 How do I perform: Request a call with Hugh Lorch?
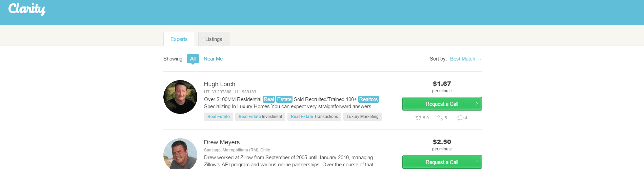click(442, 104)
